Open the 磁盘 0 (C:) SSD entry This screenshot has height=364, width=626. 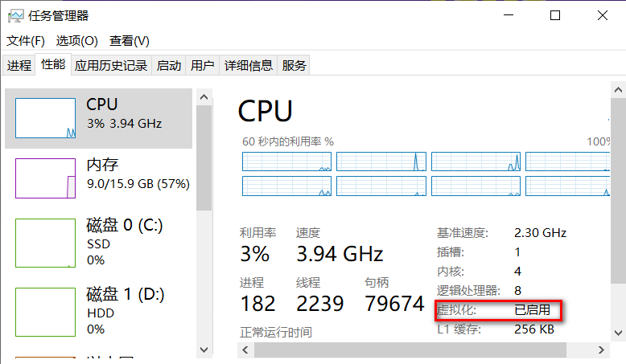[99, 243]
